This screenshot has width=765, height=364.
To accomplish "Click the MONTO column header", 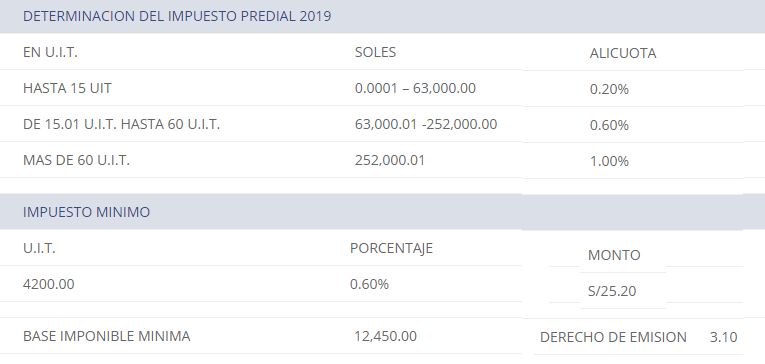I will (614, 255).
